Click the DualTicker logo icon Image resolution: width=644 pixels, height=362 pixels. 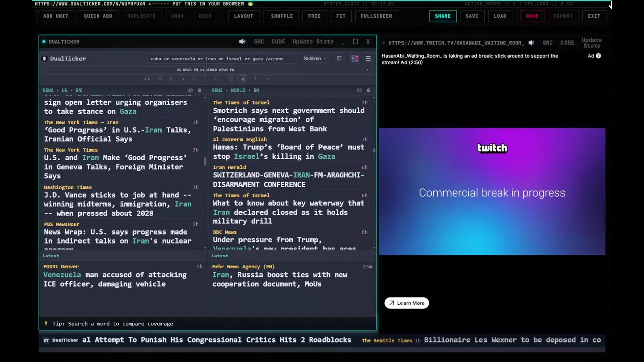pos(45,59)
